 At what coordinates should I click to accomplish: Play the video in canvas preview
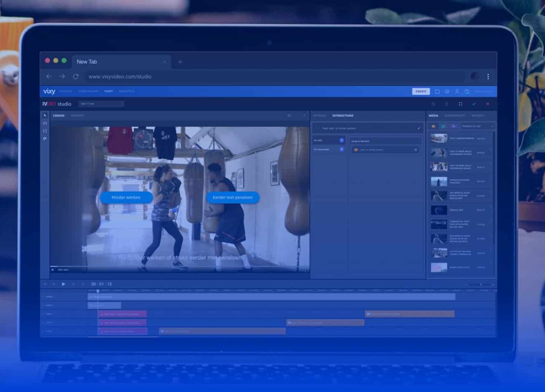tap(53, 270)
